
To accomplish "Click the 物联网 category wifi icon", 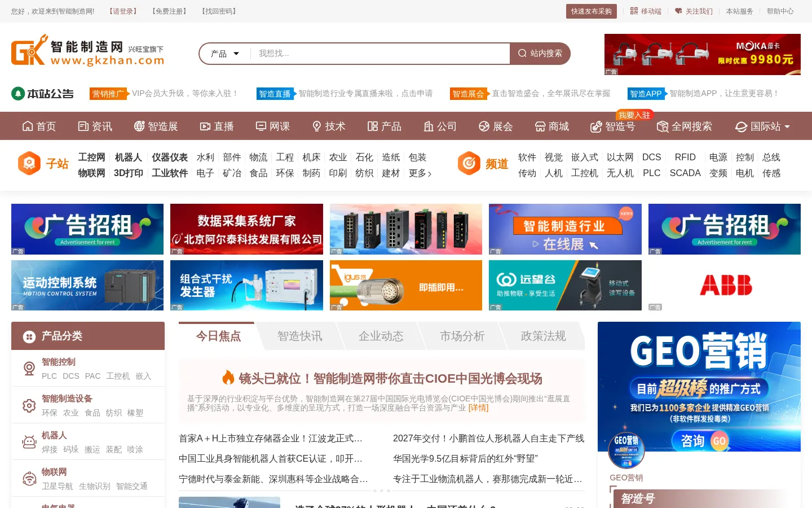I will click(29, 479).
